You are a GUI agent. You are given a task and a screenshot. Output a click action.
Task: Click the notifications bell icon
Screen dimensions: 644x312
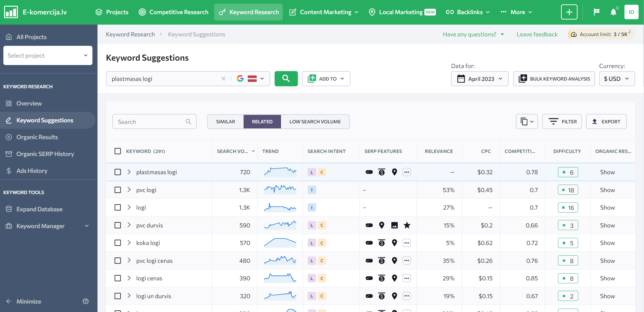tap(613, 12)
